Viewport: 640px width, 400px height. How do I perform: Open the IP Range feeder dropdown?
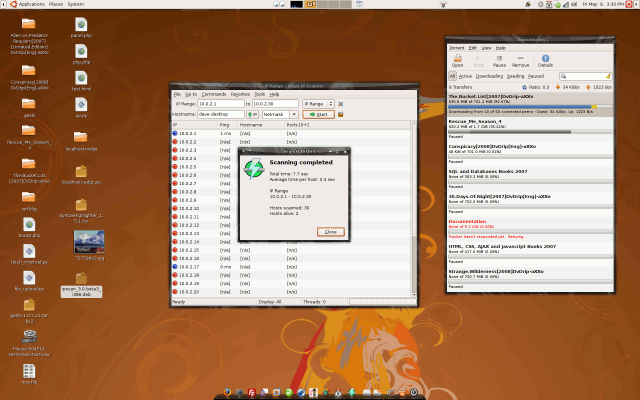point(318,104)
